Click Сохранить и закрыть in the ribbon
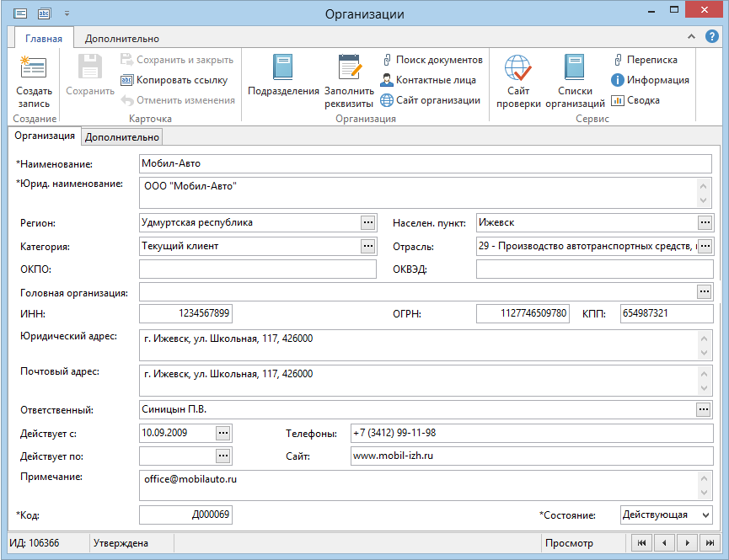This screenshot has height=560, width=729. [177, 60]
